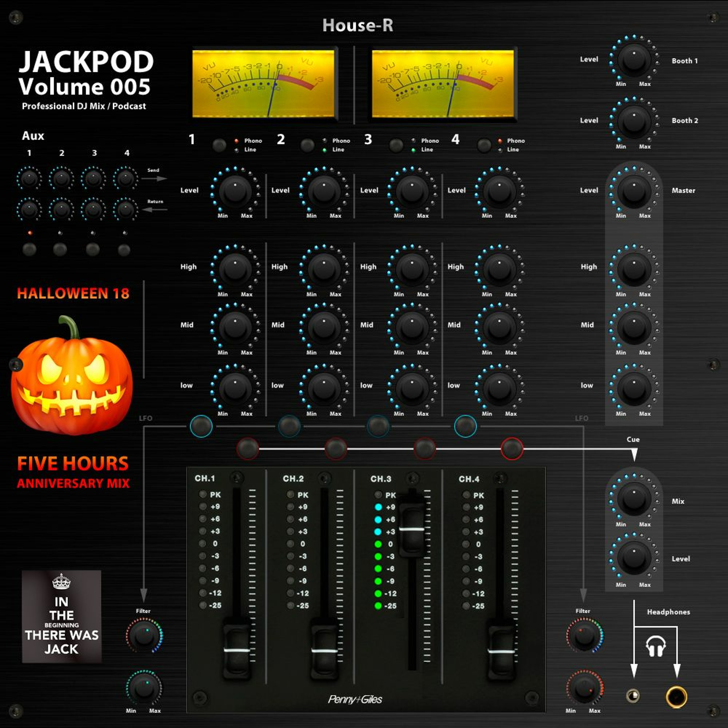Click channel 1 low knob
The height and width of the screenshot is (728, 728).
[x=235, y=389]
